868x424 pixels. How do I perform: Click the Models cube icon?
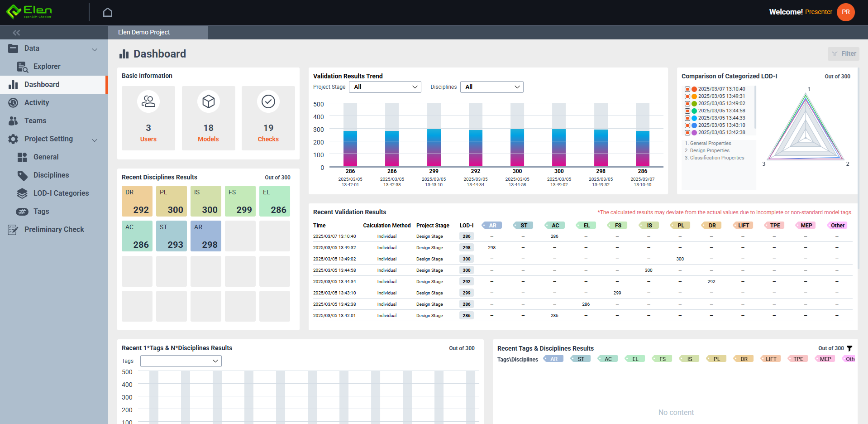coord(208,101)
